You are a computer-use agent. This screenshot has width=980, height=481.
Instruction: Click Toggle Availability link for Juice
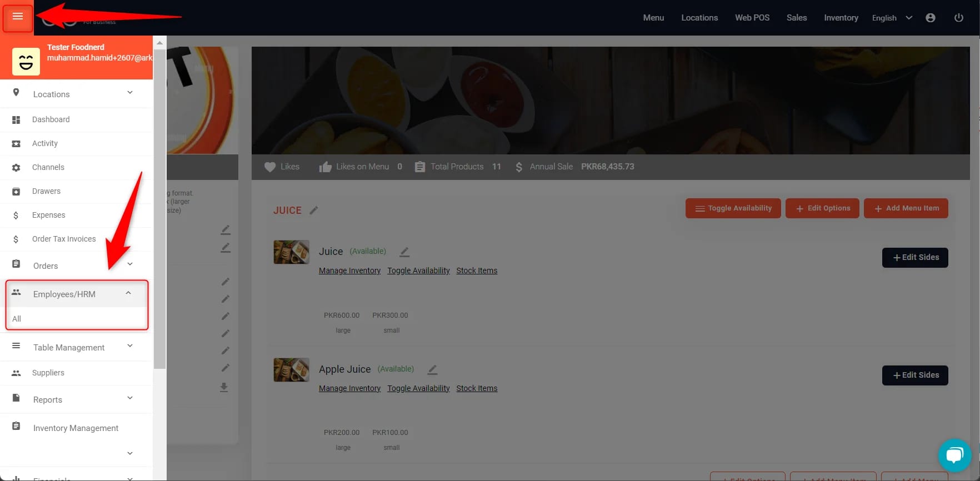point(418,270)
